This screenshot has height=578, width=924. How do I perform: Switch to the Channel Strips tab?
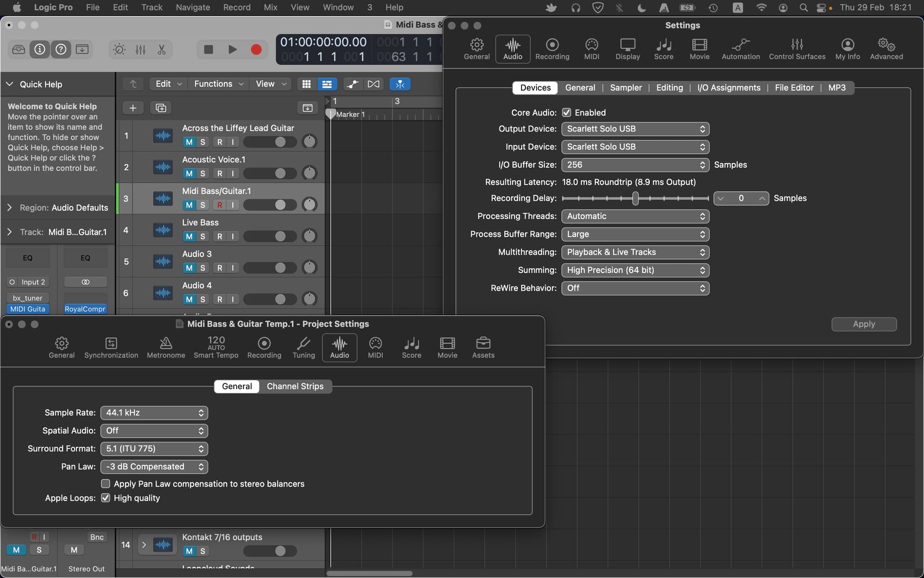[295, 386]
